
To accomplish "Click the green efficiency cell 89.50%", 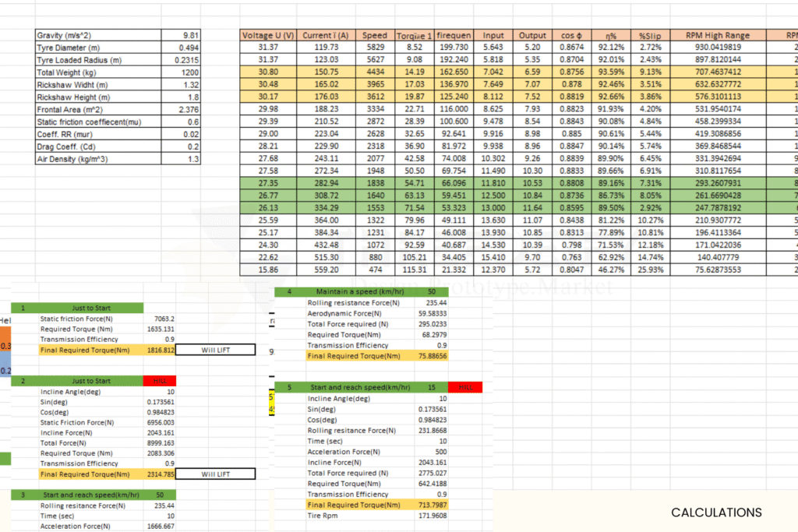I will pyautogui.click(x=611, y=207).
